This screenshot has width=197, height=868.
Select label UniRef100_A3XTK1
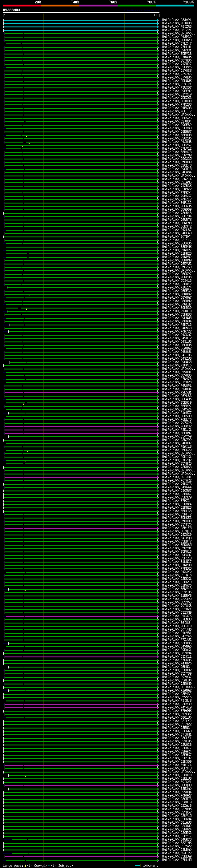176,84
